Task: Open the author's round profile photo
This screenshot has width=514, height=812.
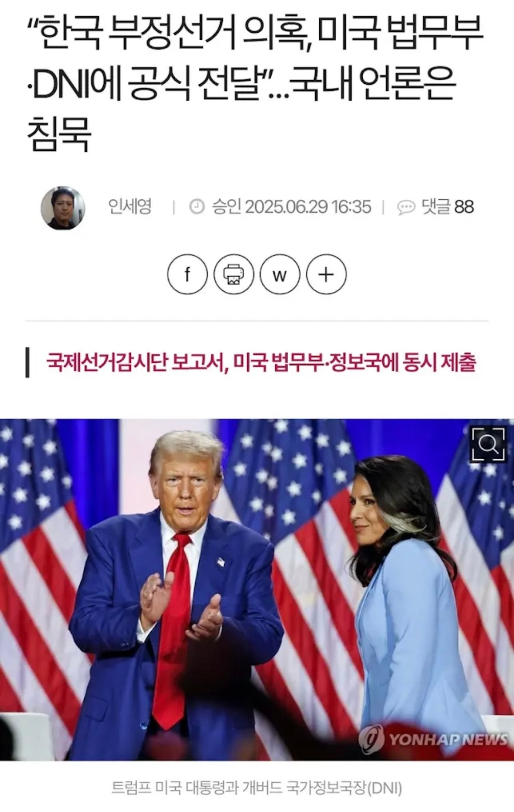Action: [x=62, y=208]
